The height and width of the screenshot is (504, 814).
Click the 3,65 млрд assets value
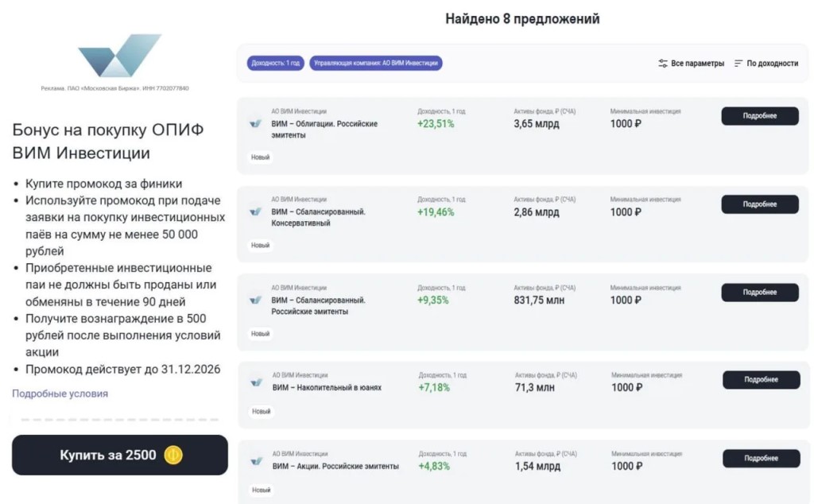click(x=537, y=123)
